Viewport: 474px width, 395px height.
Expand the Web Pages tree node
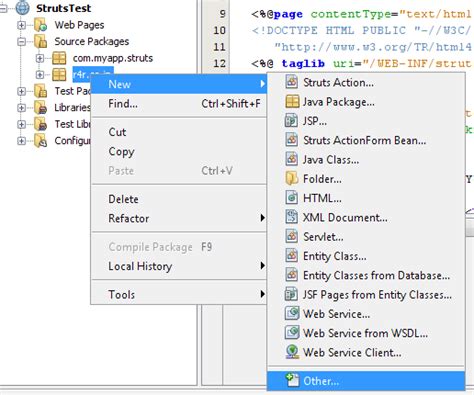(21, 25)
